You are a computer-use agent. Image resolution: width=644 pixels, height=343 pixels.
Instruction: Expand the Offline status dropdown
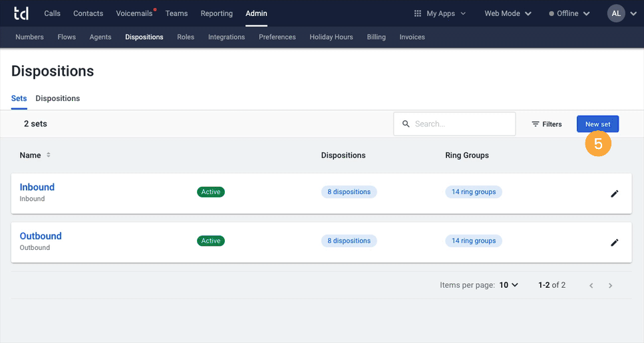569,13
